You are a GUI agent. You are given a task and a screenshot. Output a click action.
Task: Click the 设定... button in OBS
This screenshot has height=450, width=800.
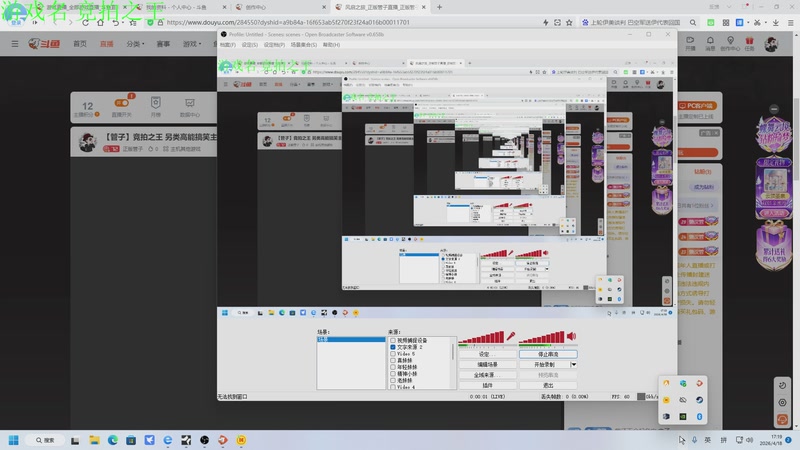(487, 354)
